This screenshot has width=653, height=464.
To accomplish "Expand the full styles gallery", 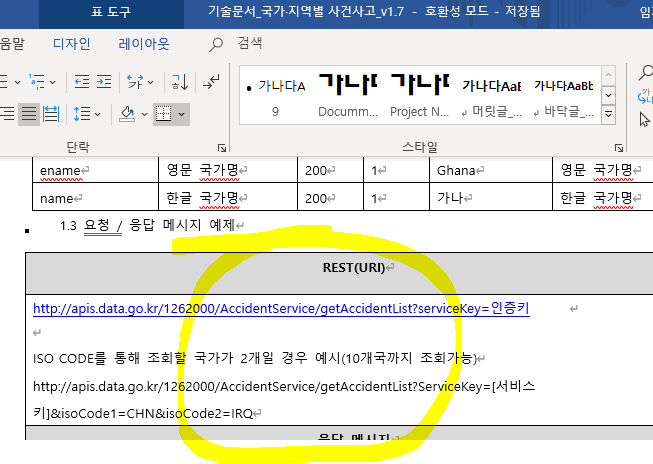I will (608, 114).
